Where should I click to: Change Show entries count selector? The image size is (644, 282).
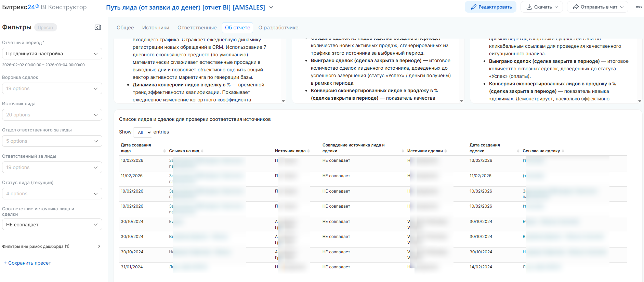(x=142, y=132)
